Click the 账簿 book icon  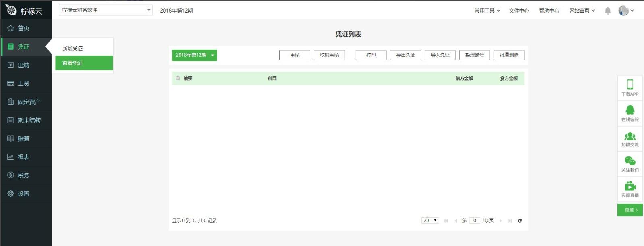(10, 138)
